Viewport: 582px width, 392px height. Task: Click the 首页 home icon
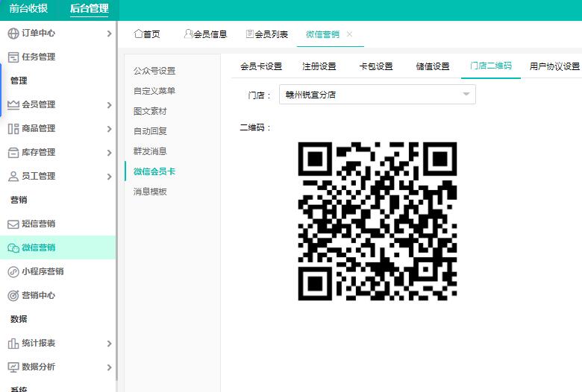coord(139,34)
